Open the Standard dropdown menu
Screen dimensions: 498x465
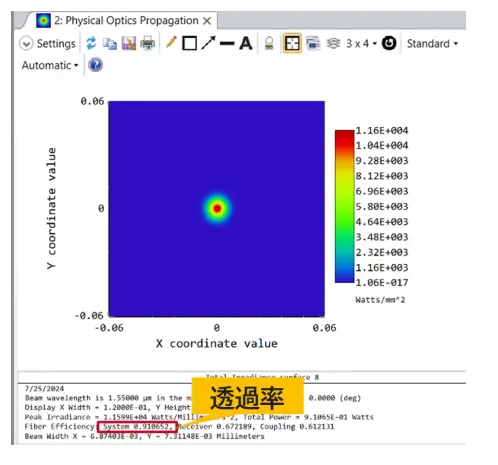coord(432,44)
